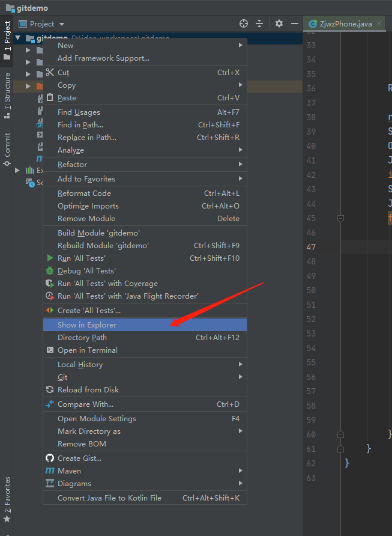Expand the External Libraries tree node
Viewport: 392px width, 536px height.
click(17, 170)
